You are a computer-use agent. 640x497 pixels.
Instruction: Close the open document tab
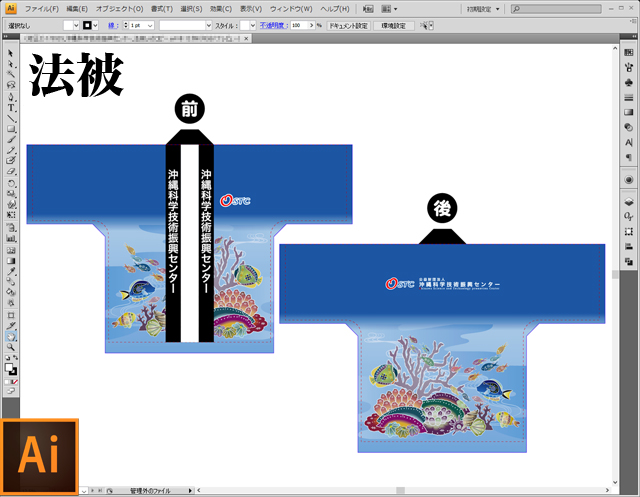(246, 38)
